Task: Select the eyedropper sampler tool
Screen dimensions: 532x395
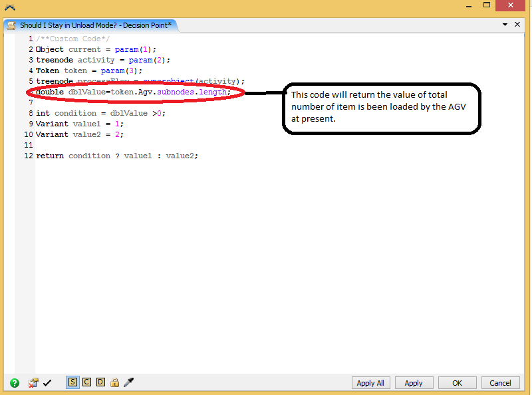Action: click(x=129, y=382)
